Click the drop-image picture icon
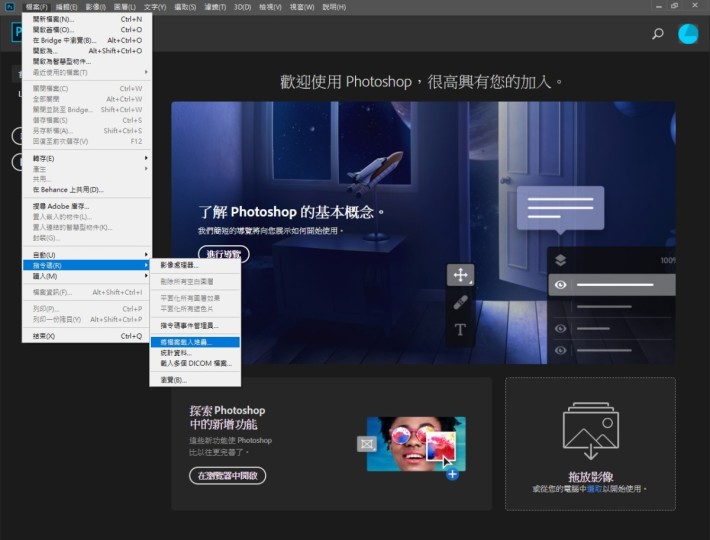710x540 pixels. (590, 430)
